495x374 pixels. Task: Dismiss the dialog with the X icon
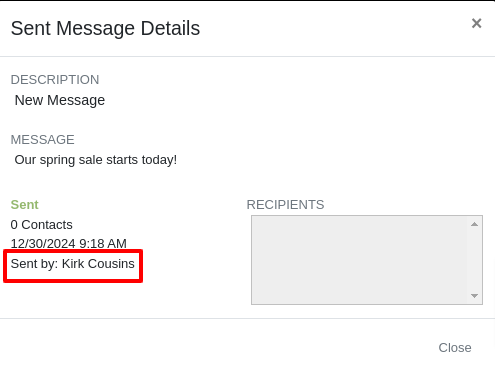(476, 23)
